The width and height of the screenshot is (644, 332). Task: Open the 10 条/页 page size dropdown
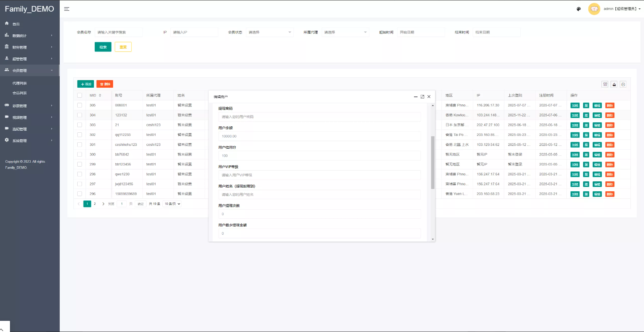point(172,204)
